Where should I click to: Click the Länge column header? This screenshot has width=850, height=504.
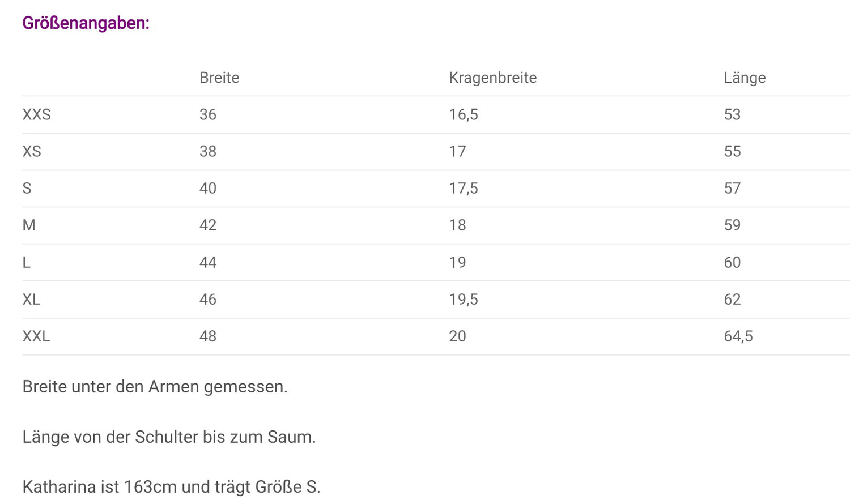[744, 78]
